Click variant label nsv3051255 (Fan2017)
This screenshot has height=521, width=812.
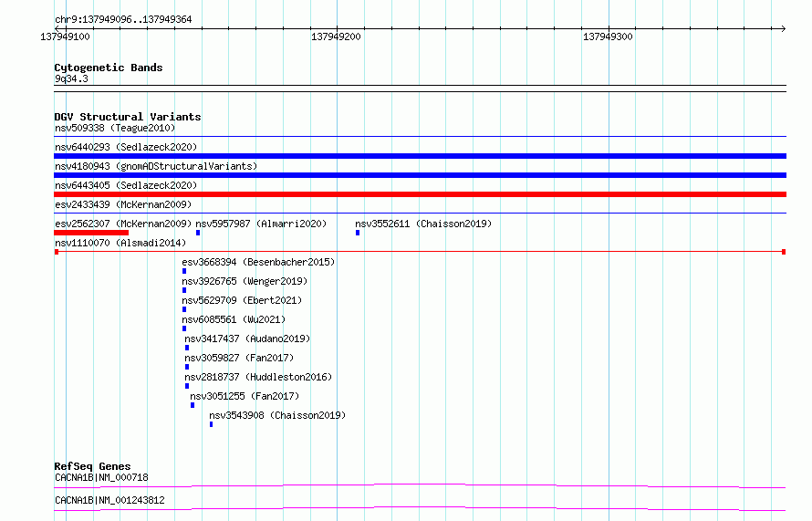(x=245, y=396)
